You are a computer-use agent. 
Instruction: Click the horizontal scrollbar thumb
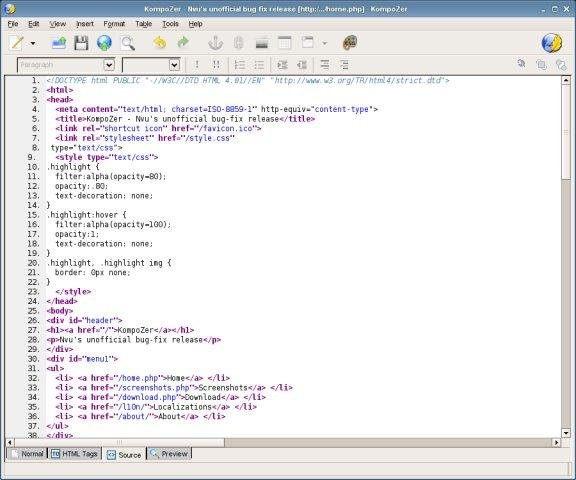pyautogui.click(x=119, y=443)
